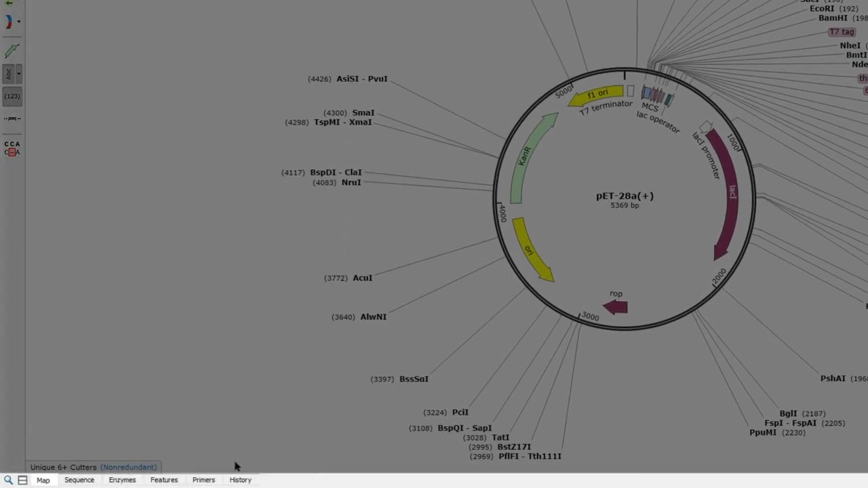Select the KanR feature arrow on map

[528, 157]
